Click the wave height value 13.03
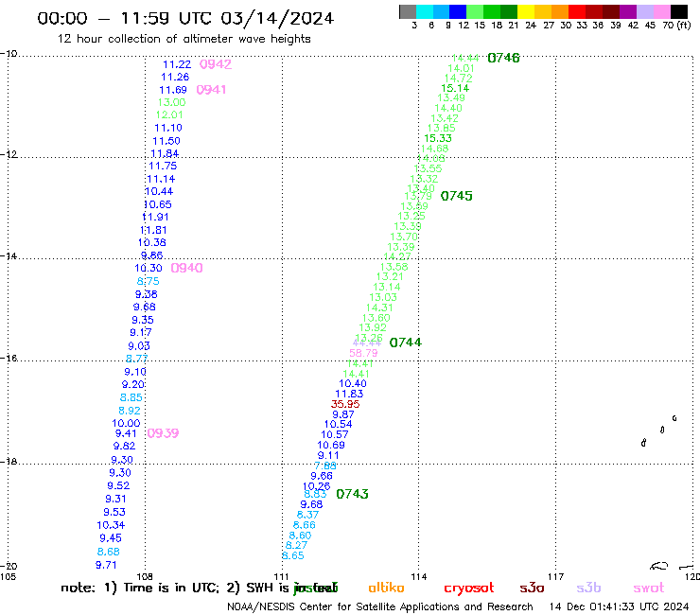This screenshot has width=700, height=615. (383, 297)
